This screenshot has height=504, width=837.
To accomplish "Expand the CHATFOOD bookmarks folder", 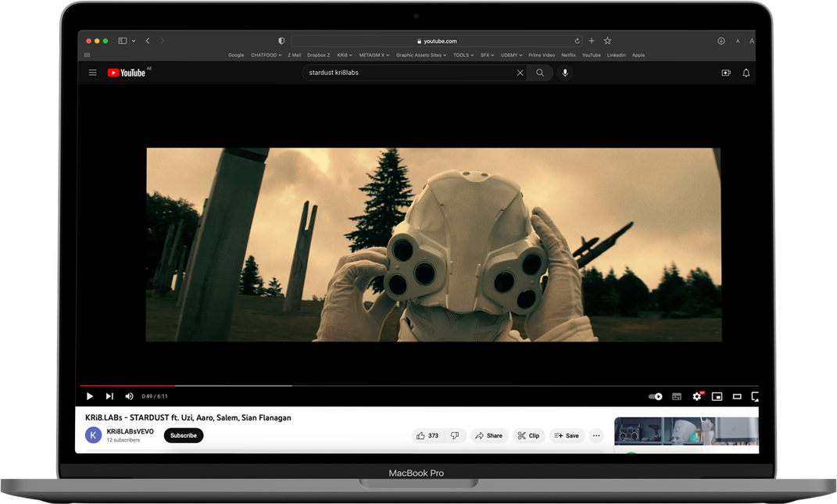I will coord(266,55).
